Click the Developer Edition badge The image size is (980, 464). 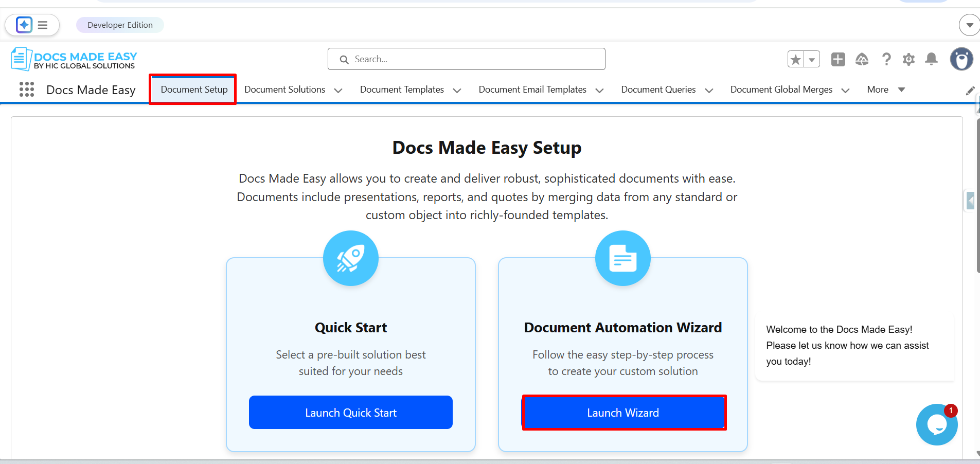[x=120, y=25]
